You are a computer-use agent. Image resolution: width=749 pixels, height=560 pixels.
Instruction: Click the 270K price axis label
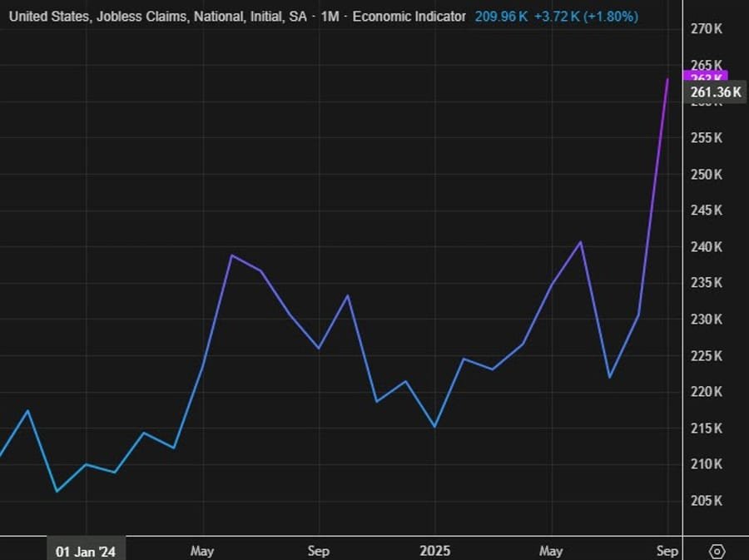pyautogui.click(x=705, y=29)
